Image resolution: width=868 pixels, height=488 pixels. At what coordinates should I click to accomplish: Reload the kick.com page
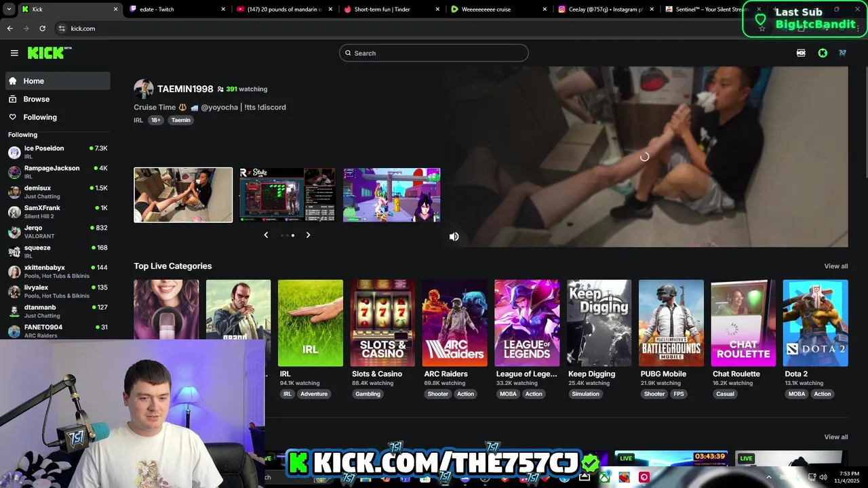pyautogui.click(x=42, y=28)
